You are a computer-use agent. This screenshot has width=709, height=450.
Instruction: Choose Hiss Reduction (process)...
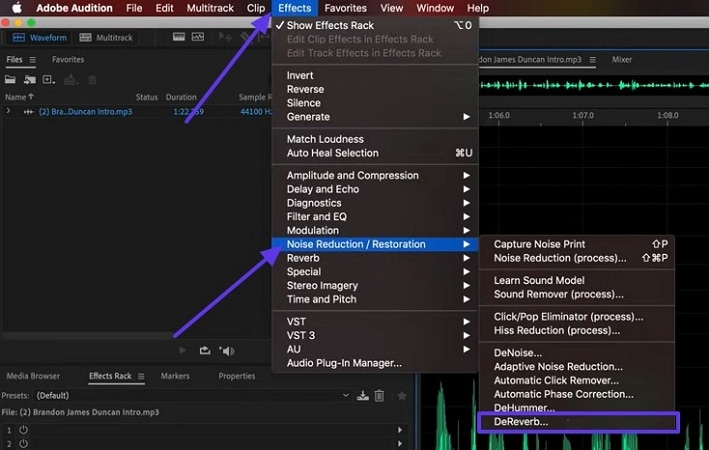577,331
